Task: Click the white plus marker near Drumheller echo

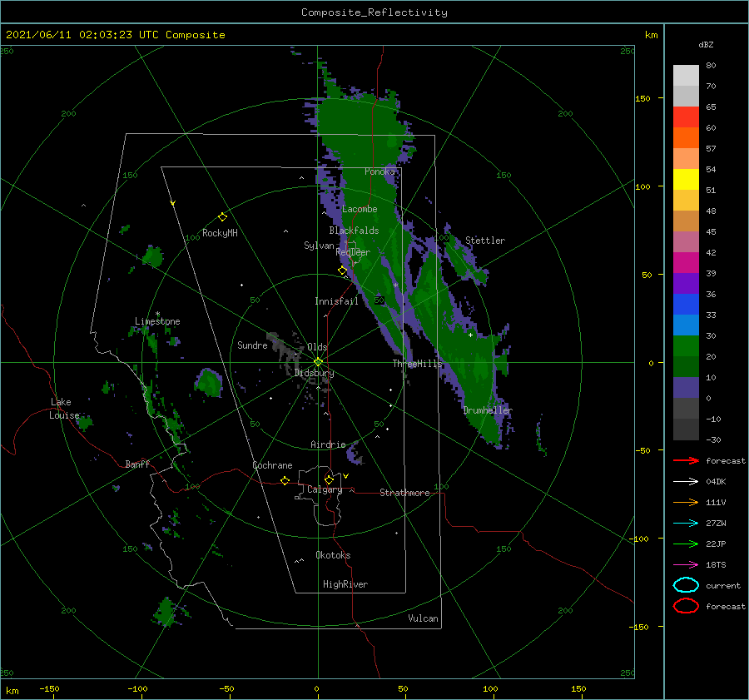Action: click(x=470, y=335)
